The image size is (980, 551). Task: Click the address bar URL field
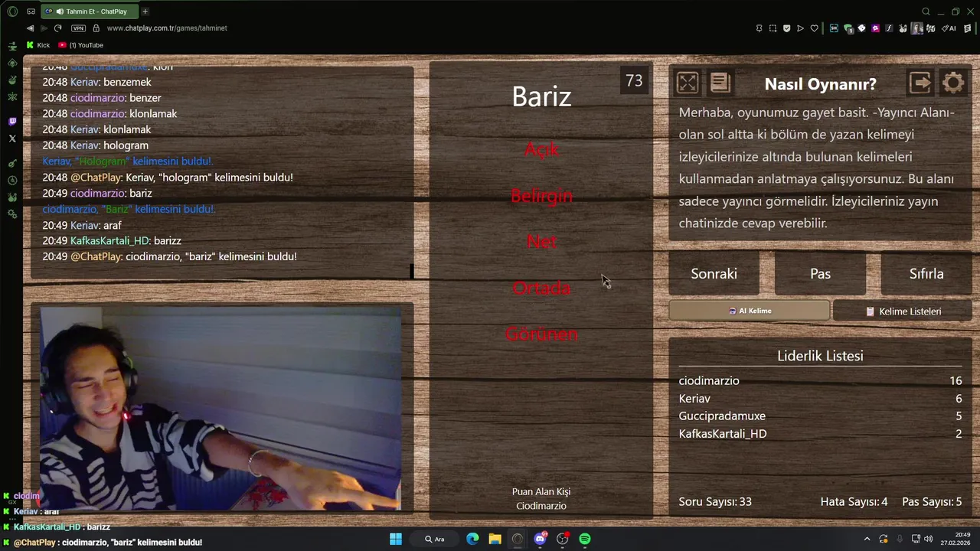point(167,28)
